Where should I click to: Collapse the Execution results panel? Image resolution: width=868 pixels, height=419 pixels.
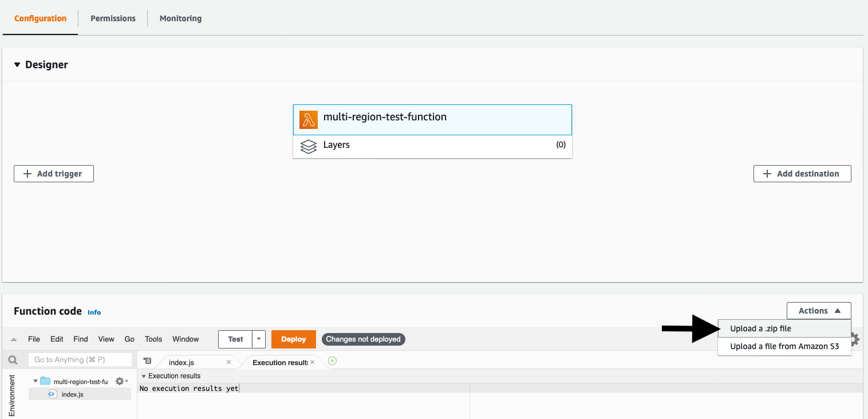144,377
